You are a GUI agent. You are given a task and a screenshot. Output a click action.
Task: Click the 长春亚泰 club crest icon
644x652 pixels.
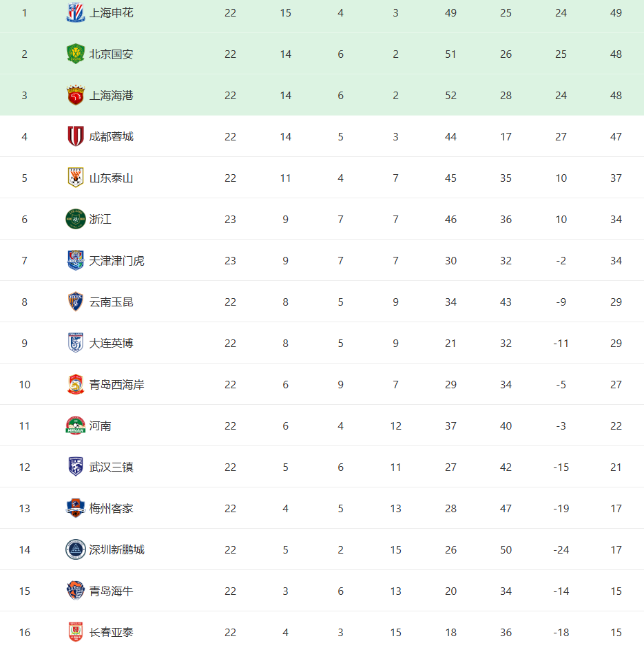[75, 633]
